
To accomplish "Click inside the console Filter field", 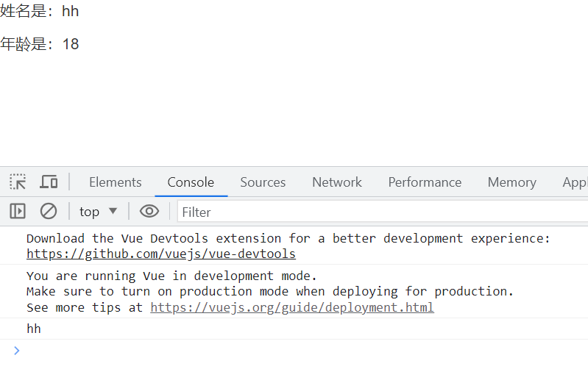I will (368, 212).
